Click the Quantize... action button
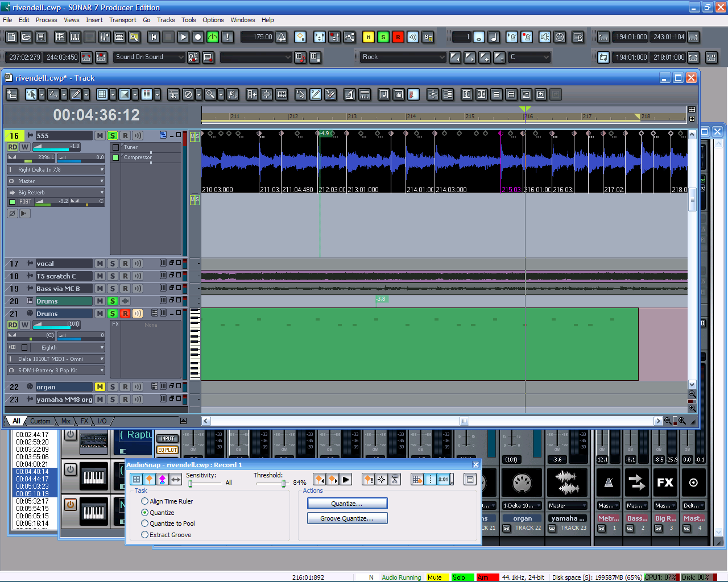 [347, 504]
